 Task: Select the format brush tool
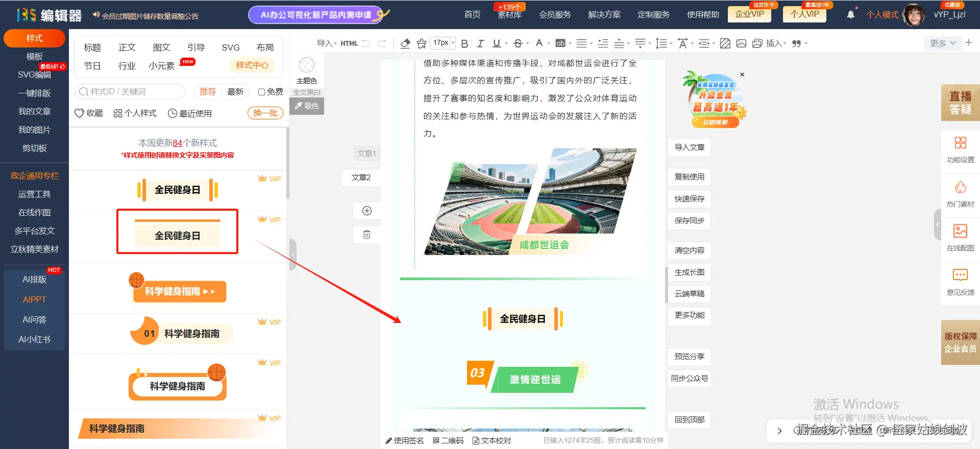pos(422,43)
